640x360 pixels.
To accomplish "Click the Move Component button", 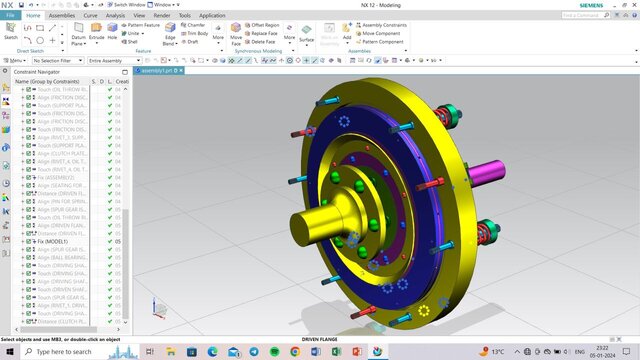I will click(x=378, y=33).
